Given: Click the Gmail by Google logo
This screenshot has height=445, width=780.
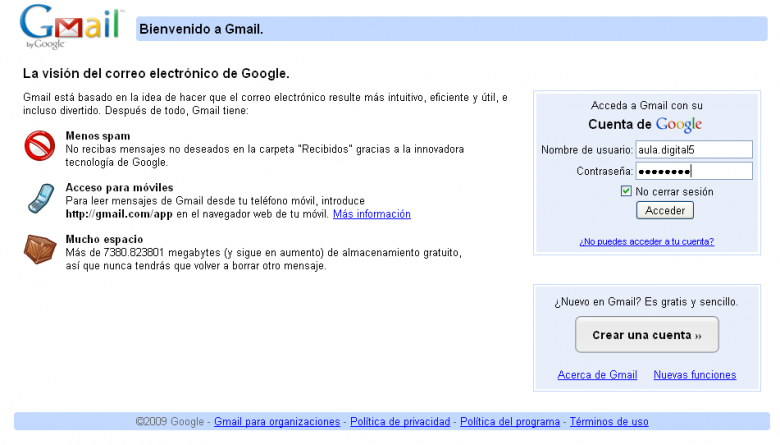Looking at the screenshot, I should coord(71,26).
